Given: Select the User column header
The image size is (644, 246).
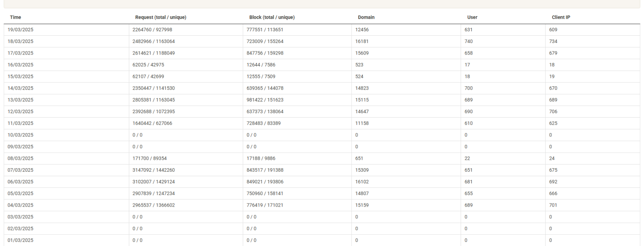Looking at the screenshot, I should click(472, 17).
